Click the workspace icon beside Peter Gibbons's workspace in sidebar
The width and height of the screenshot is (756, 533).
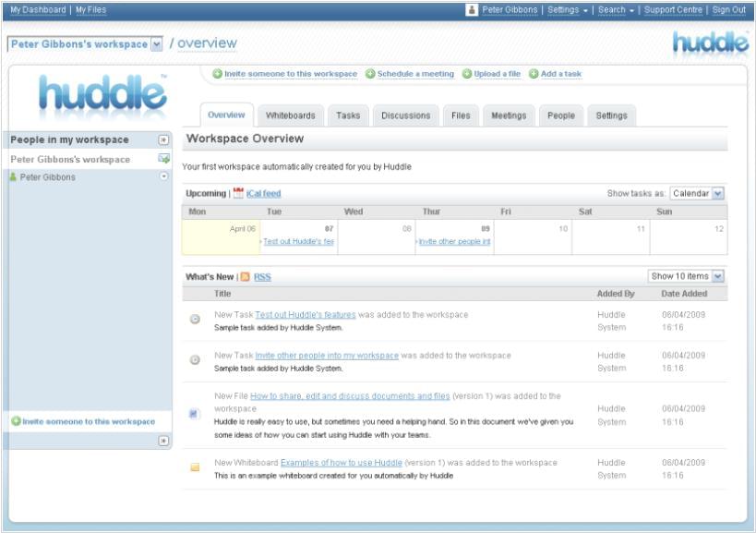pyautogui.click(x=164, y=158)
